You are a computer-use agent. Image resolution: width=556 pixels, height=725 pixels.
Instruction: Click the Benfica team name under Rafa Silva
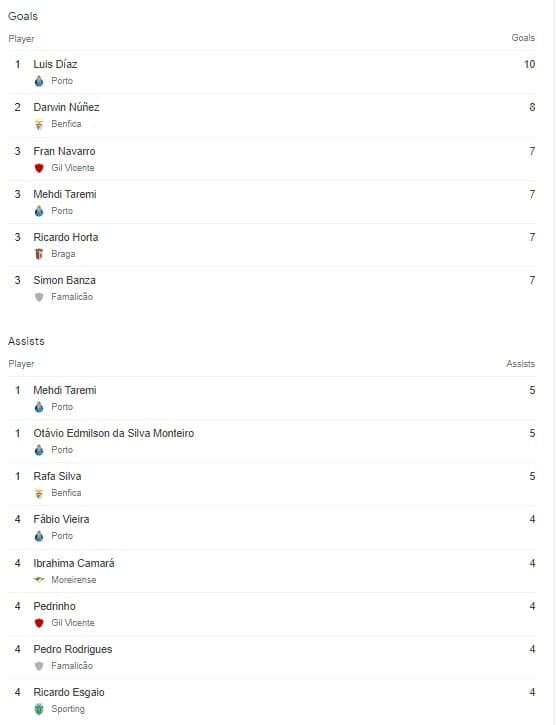(66, 493)
